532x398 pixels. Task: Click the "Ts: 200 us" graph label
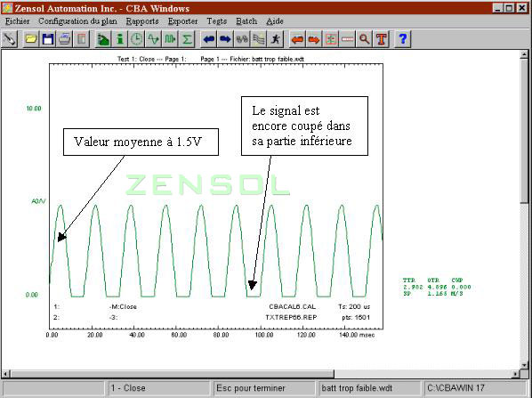354,306
